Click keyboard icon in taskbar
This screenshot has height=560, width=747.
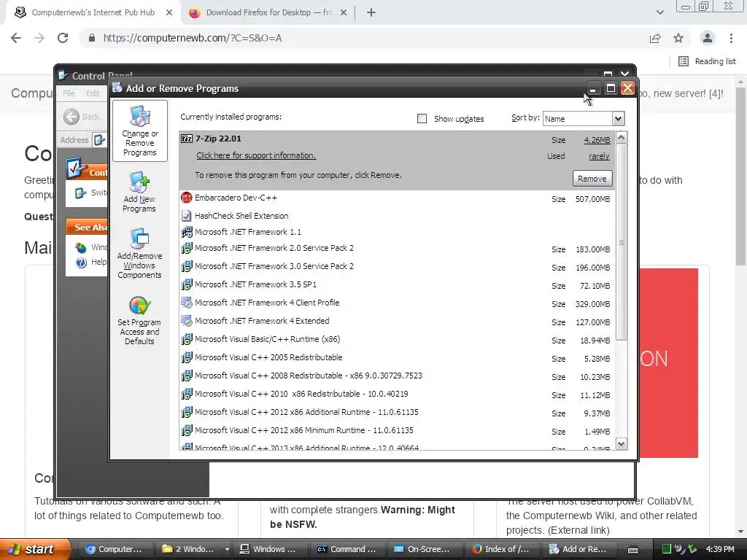tap(633, 550)
